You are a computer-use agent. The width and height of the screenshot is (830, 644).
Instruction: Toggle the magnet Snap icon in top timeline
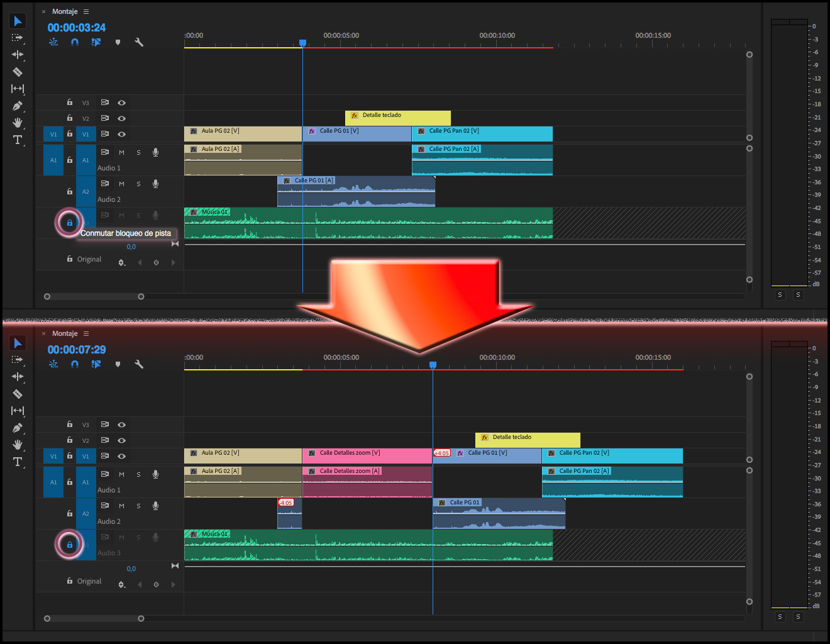75,42
